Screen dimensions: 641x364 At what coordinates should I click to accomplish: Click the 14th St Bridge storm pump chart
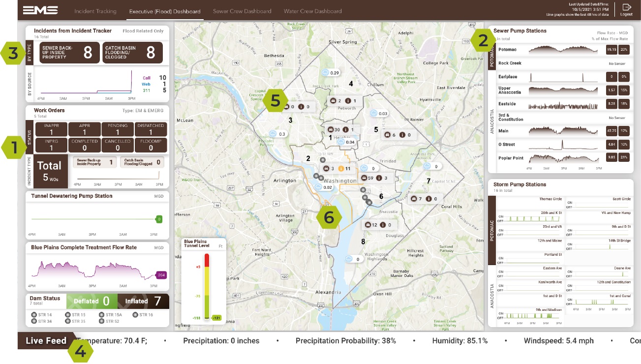[598, 245]
